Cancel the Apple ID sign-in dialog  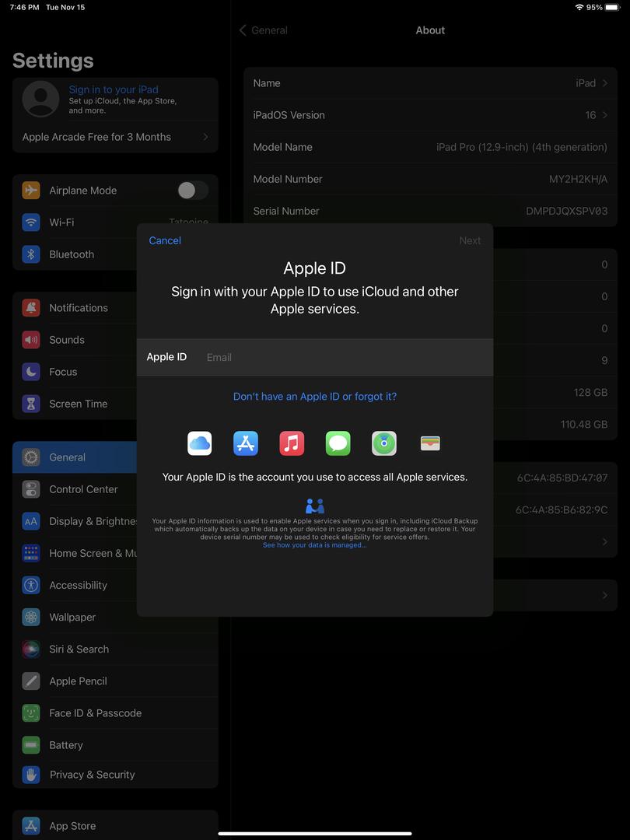tap(165, 240)
